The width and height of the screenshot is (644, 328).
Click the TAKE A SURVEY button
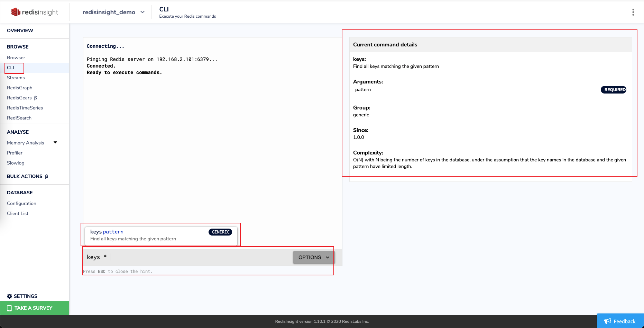pos(35,308)
